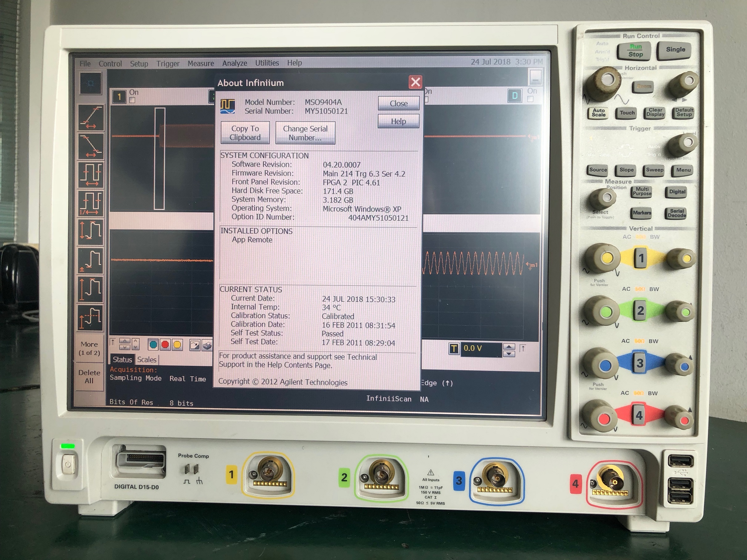
Task: Click self test date 17 FEB 2011 08:29:04
Action: click(x=358, y=343)
